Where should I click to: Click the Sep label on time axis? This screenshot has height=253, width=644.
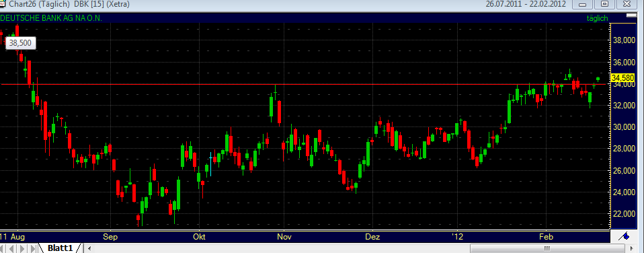tap(110, 237)
